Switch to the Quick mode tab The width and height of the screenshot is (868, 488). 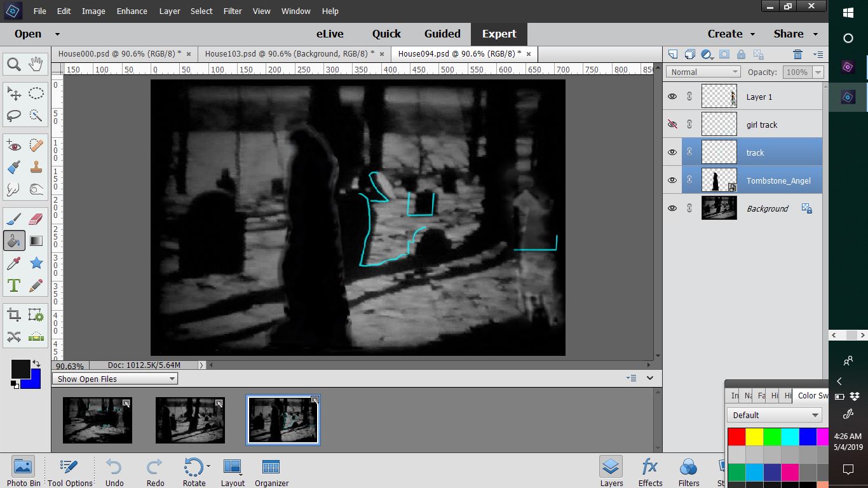(386, 34)
